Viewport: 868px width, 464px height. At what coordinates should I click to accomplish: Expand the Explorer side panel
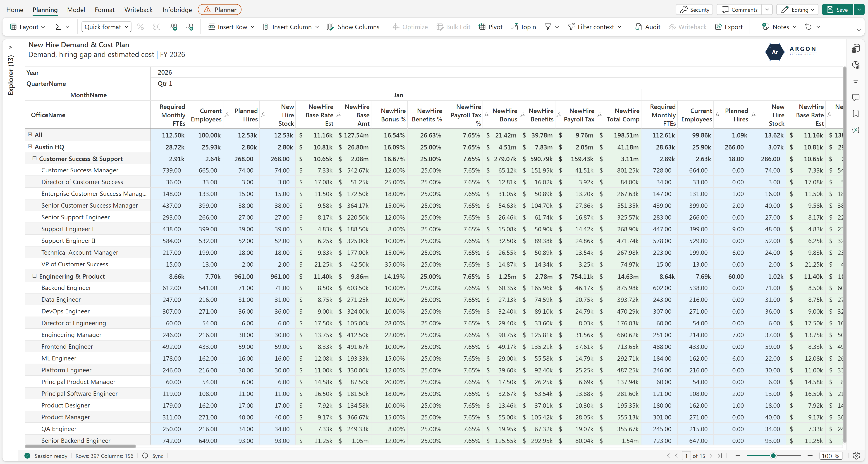10,48
